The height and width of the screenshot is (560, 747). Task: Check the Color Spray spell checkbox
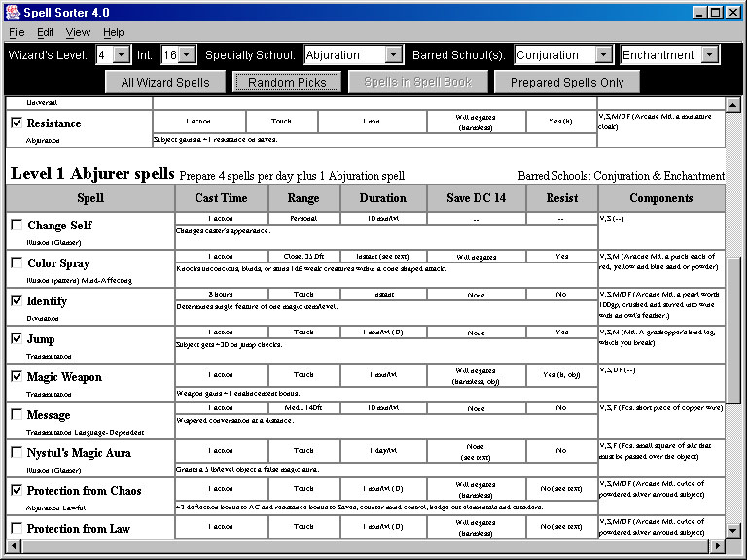point(17,262)
